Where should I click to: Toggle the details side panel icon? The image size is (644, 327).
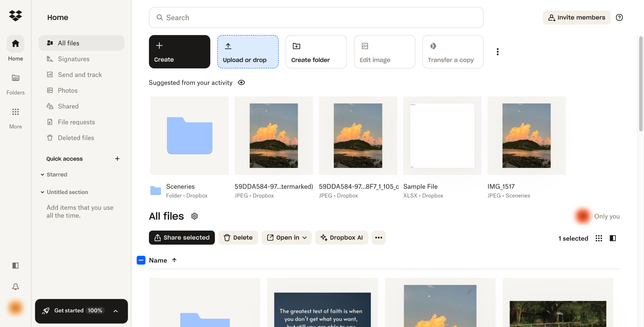[613, 238]
